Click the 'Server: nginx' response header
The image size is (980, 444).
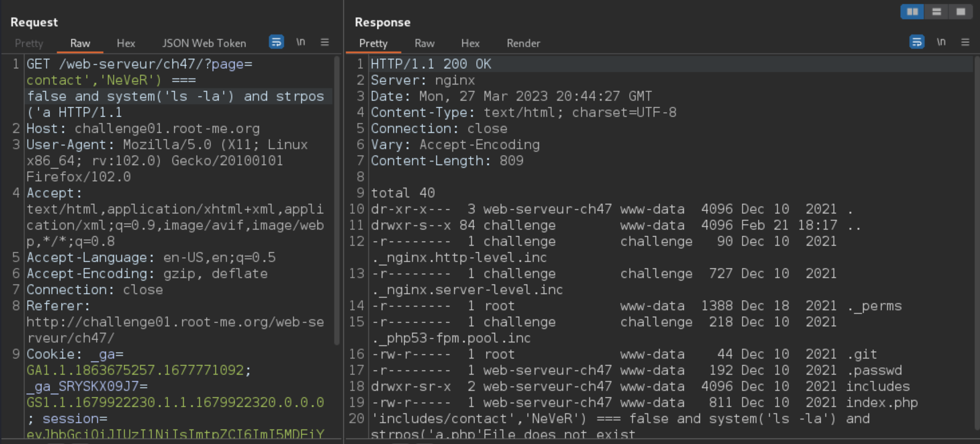[x=423, y=80]
